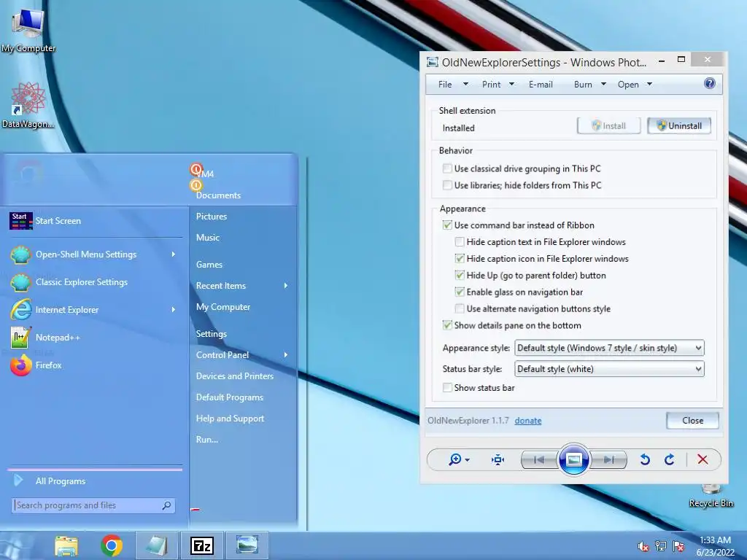This screenshot has height=560, width=747.
Task: Uncheck Enable glass on navigation bar
Action: click(x=460, y=292)
